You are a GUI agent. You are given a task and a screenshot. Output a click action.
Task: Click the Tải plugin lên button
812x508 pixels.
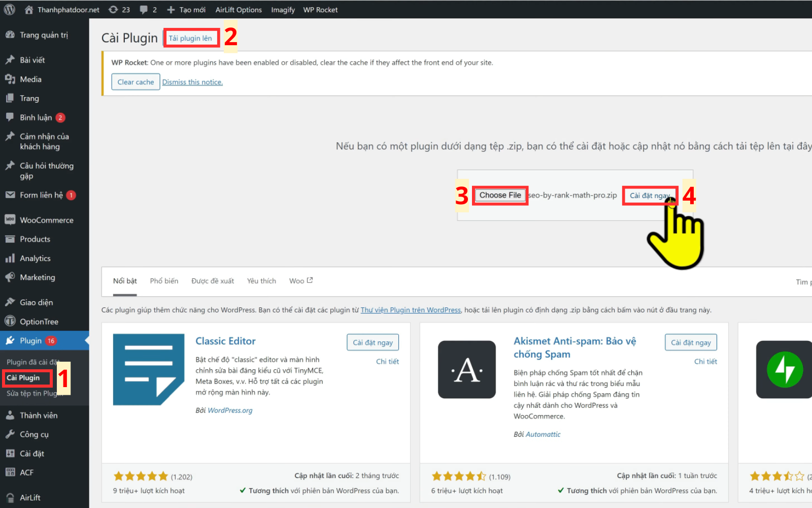(x=190, y=38)
